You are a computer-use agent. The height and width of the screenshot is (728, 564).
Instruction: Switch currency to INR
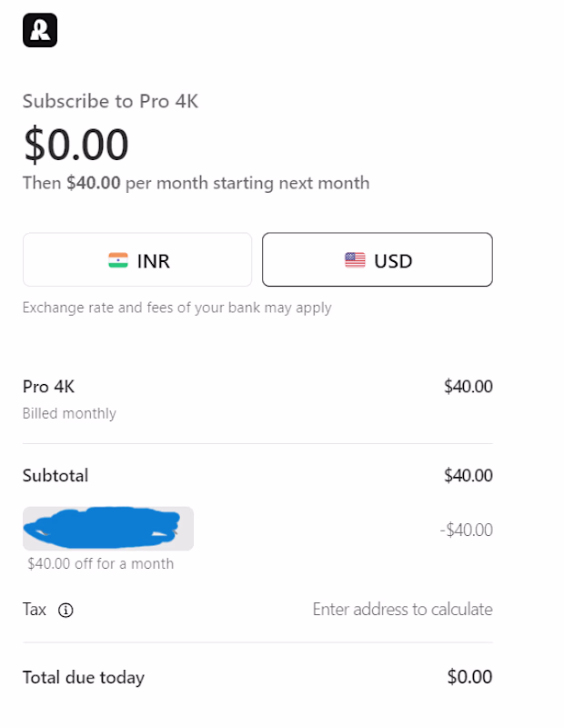click(137, 259)
